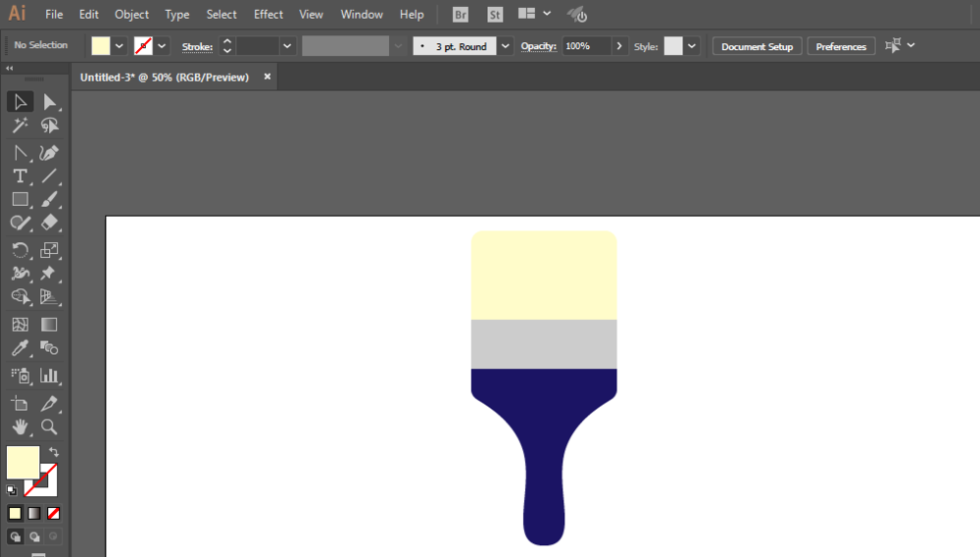The image size is (980, 557).
Task: Open Adobe Bridge via Br button
Action: click(x=460, y=15)
